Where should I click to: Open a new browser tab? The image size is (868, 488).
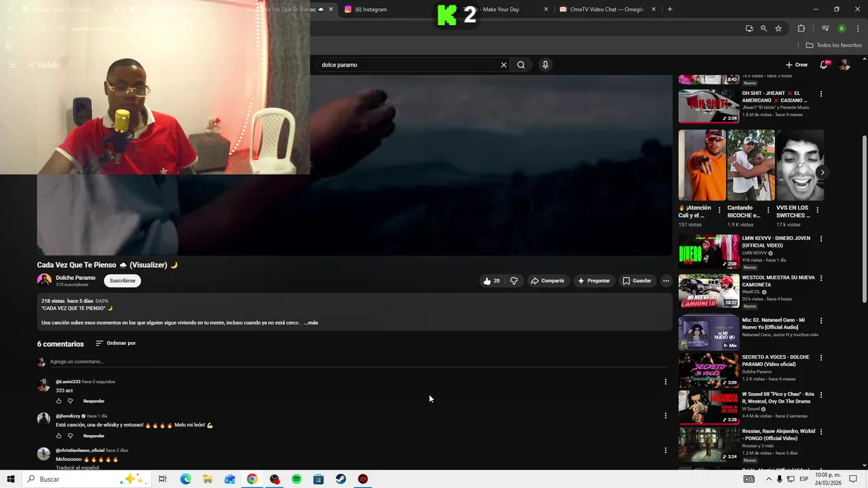[670, 9]
